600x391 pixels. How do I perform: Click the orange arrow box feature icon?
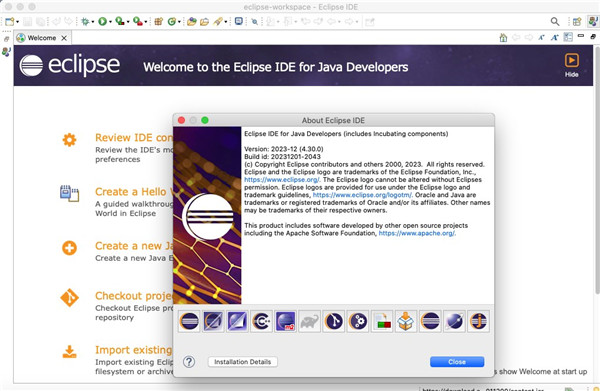[406, 321]
